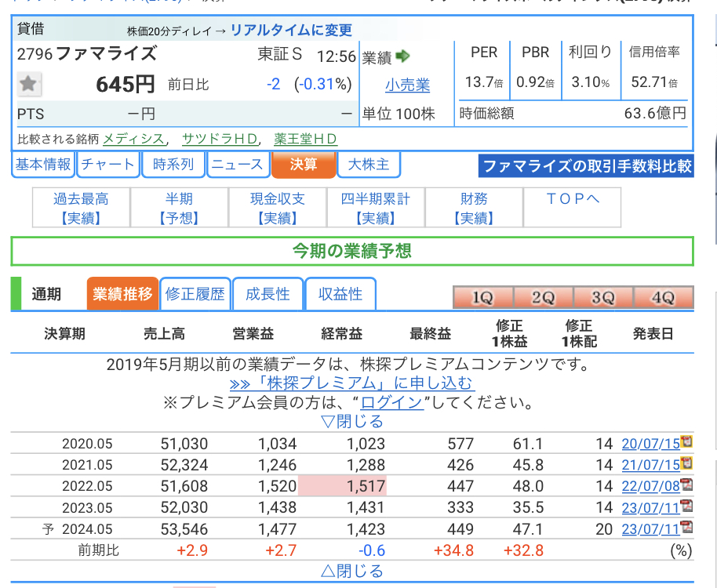Click the 2Q quarter button
Viewport: 717px width, 588px height.
pyautogui.click(x=543, y=297)
